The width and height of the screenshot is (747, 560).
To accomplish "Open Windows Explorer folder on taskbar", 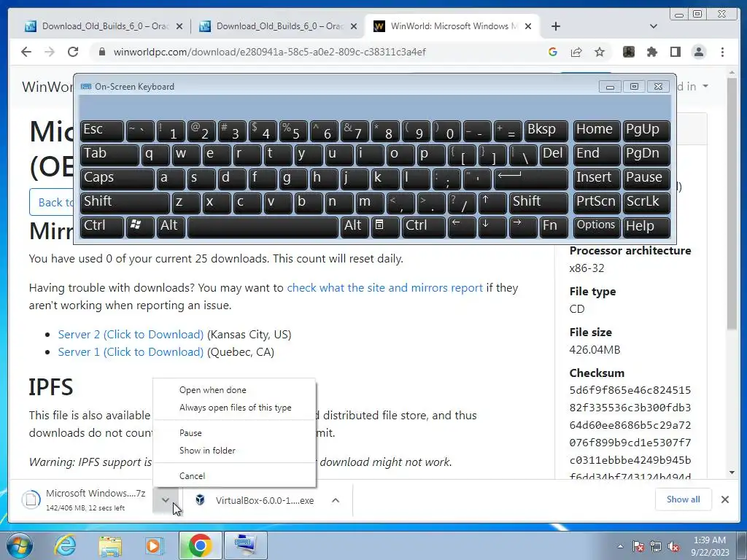I will [110, 545].
